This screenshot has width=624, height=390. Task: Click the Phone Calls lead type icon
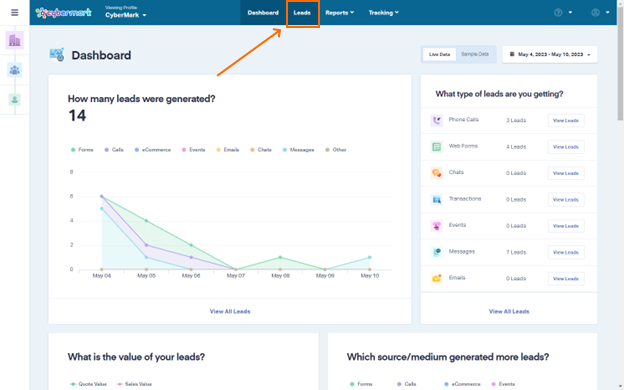point(437,120)
